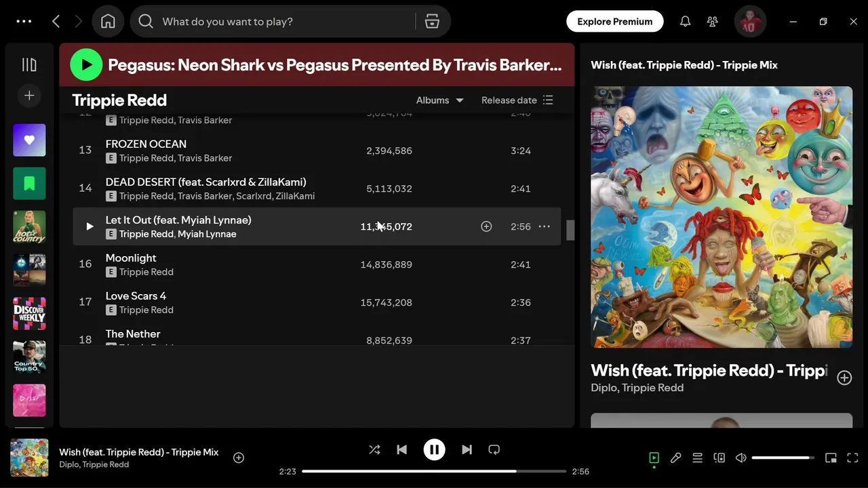Open the Release date sort menu
This screenshot has height=488, width=868.
coord(517,100)
